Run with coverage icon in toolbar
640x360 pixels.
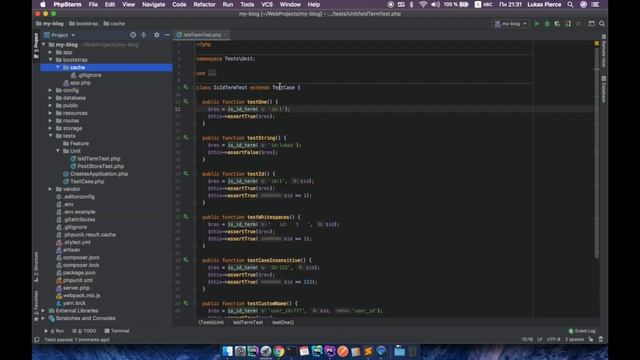point(557,24)
